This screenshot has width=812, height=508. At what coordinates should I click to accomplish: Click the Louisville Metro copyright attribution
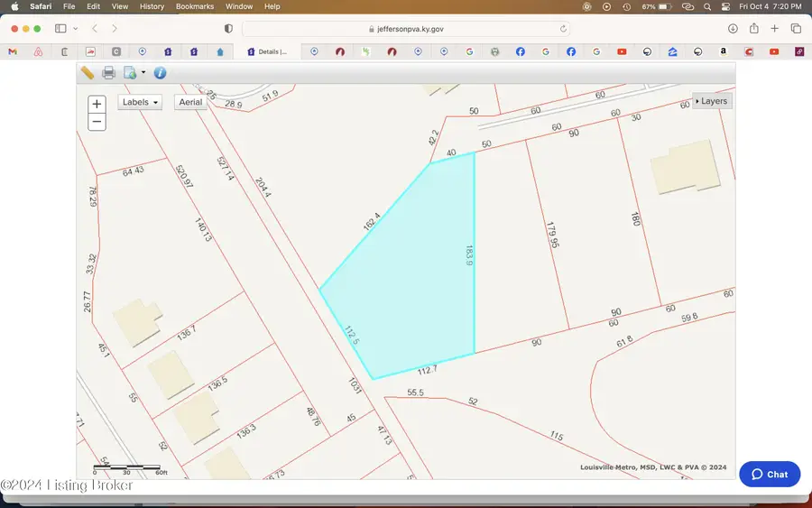653,467
